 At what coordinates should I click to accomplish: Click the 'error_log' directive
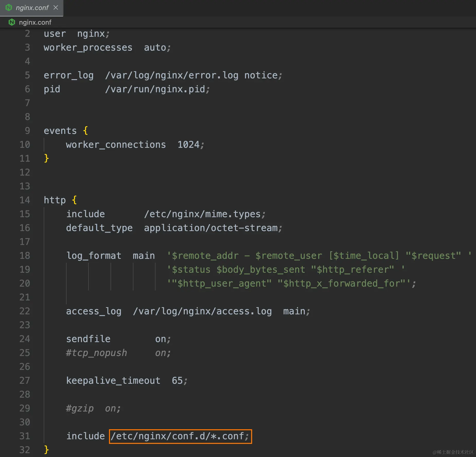(69, 75)
